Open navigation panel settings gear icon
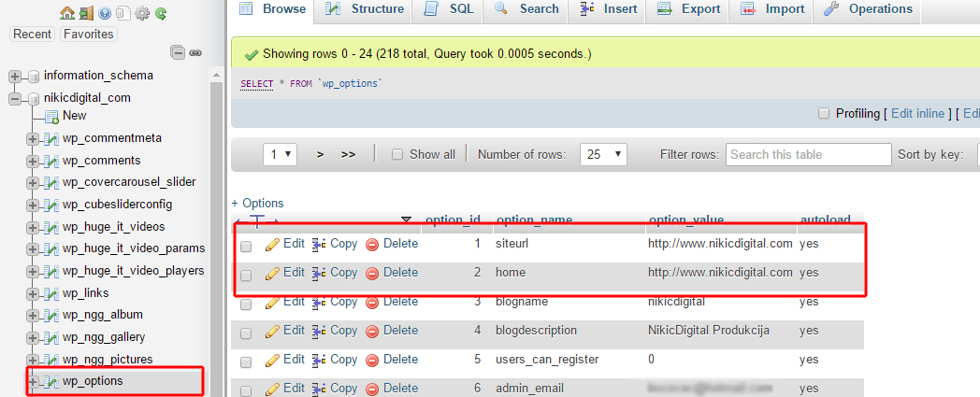 (142, 13)
